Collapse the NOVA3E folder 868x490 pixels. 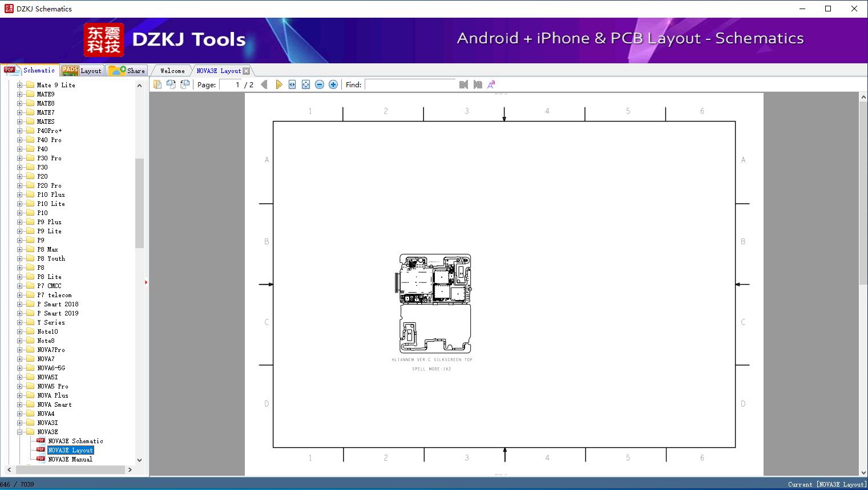click(x=20, y=432)
